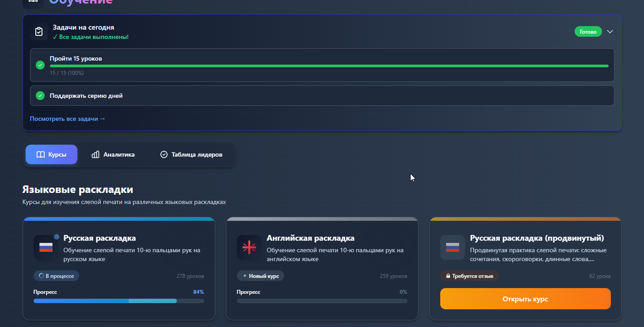The image size is (644, 327).
Task: Click the Russian layout progress bar
Action: click(x=118, y=301)
